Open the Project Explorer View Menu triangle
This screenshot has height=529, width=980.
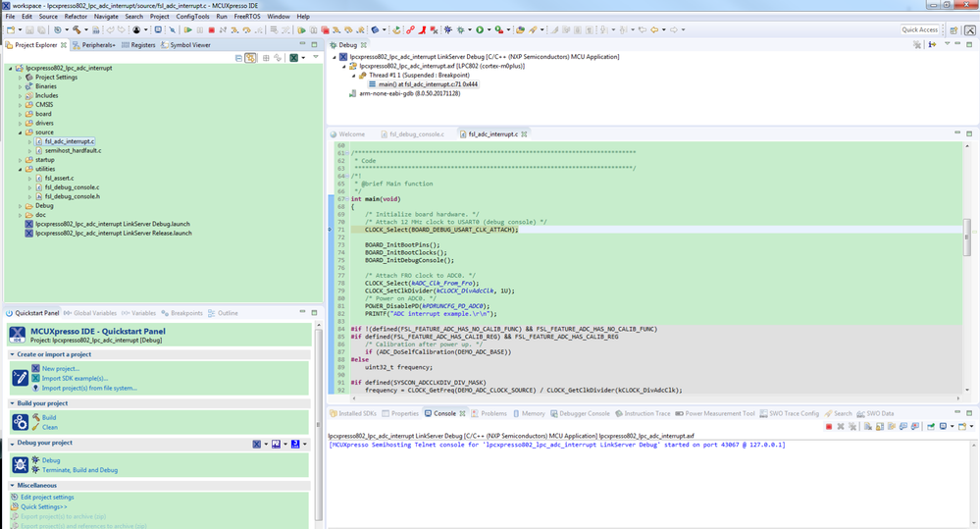pos(316,58)
